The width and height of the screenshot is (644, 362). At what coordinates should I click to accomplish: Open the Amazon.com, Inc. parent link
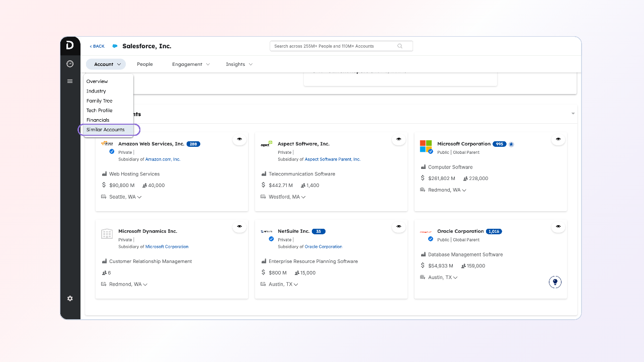[x=163, y=159]
